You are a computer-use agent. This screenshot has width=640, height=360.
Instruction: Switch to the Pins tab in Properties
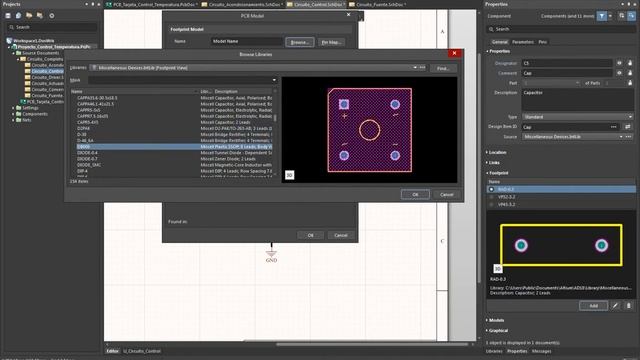click(x=542, y=42)
